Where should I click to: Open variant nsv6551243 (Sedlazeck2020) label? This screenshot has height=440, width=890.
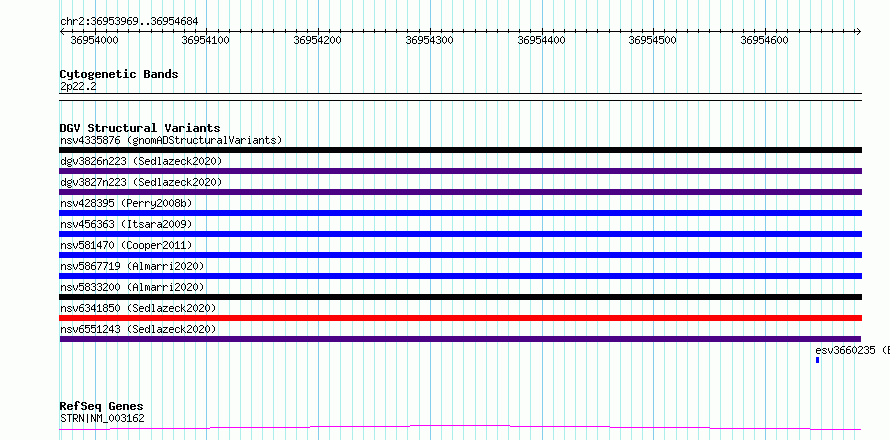(138, 329)
